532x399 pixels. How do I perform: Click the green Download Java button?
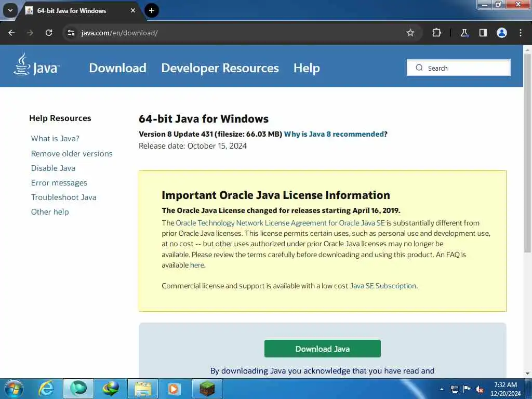click(322, 349)
